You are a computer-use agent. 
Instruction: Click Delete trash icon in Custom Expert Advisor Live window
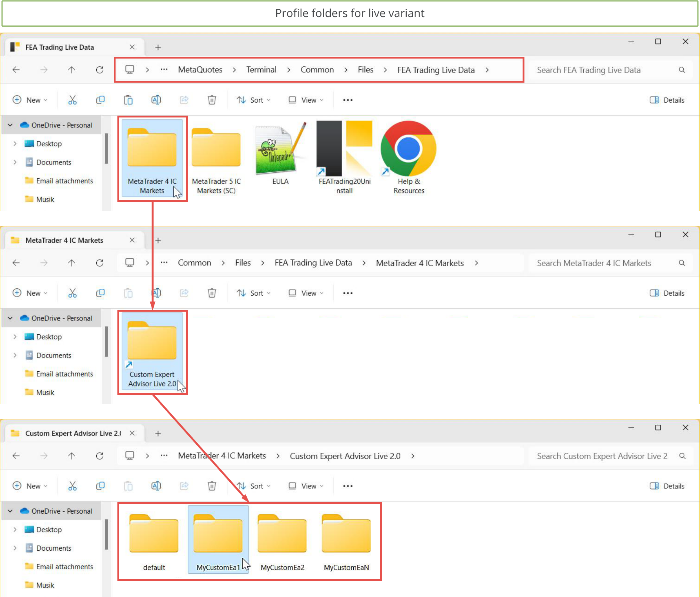tap(212, 486)
